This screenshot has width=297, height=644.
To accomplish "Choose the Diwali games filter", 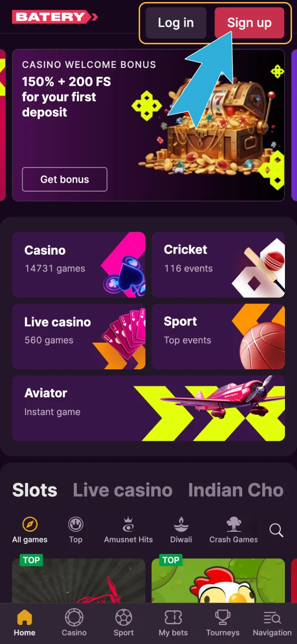I will tap(181, 530).
